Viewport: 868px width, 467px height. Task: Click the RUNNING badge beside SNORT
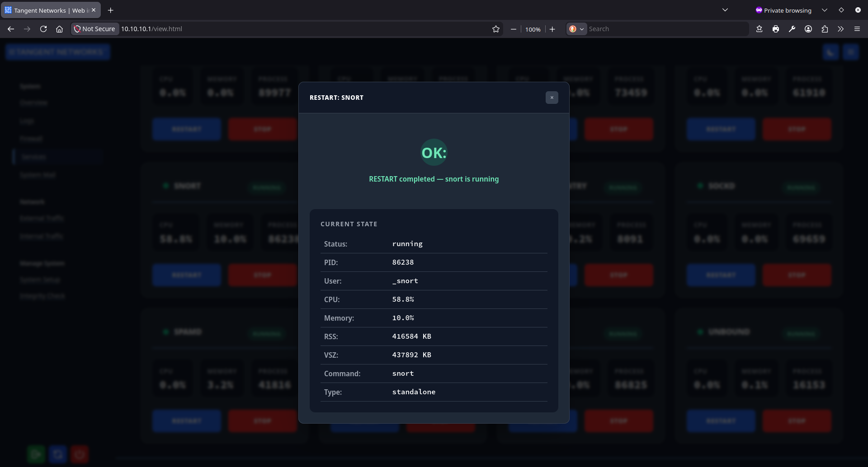[267, 187]
